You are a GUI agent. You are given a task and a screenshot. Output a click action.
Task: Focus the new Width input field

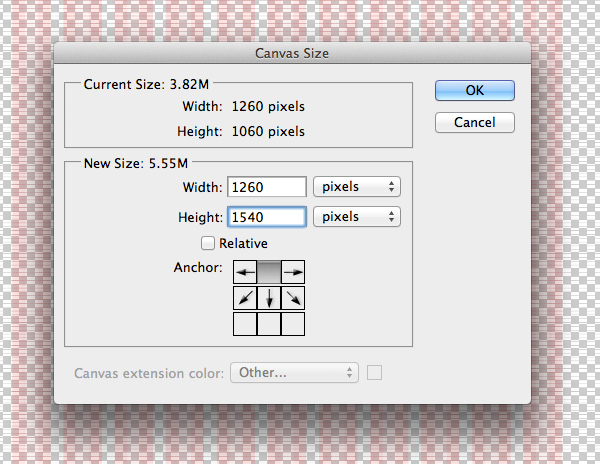[x=267, y=187]
